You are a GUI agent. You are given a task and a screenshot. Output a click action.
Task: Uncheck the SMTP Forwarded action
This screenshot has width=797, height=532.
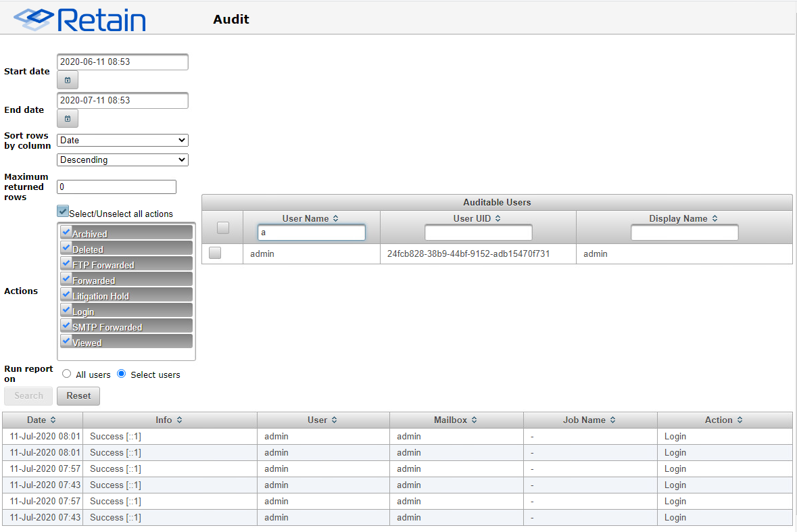66,325
